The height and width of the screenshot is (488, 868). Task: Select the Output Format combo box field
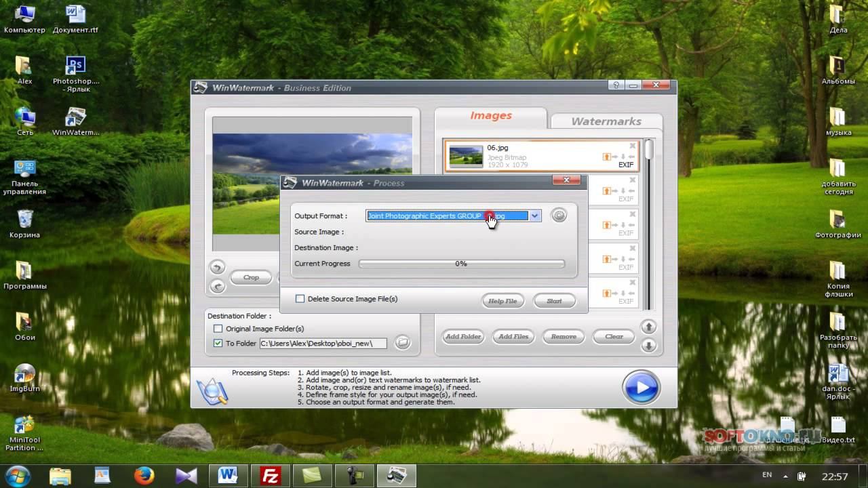coord(454,216)
